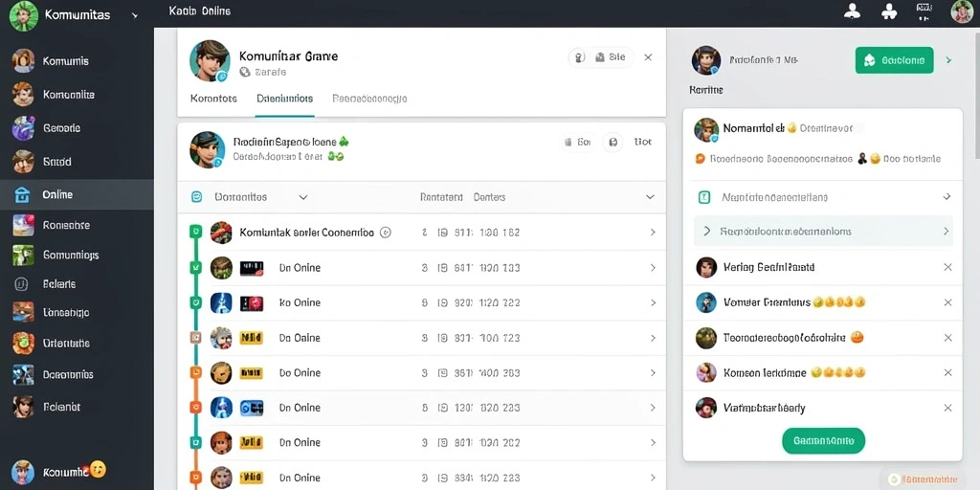
Task: Open the Komumis sidebar avatar item
Action: point(23,60)
